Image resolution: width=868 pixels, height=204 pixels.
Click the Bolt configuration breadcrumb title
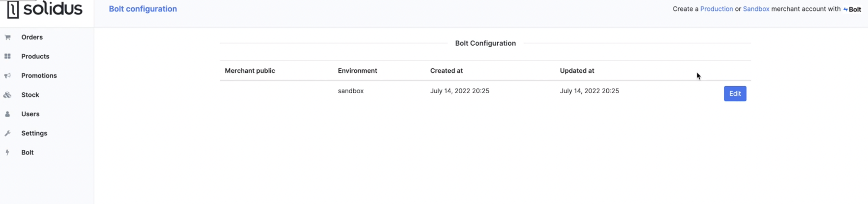(143, 9)
